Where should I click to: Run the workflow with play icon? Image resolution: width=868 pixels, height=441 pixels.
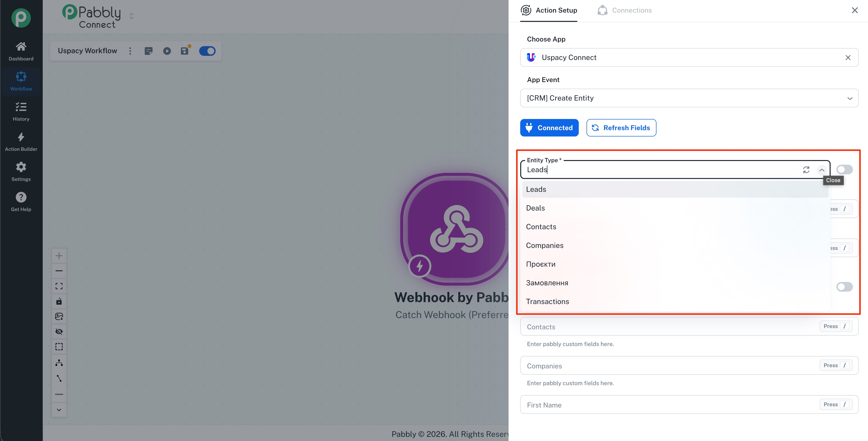coord(167,51)
